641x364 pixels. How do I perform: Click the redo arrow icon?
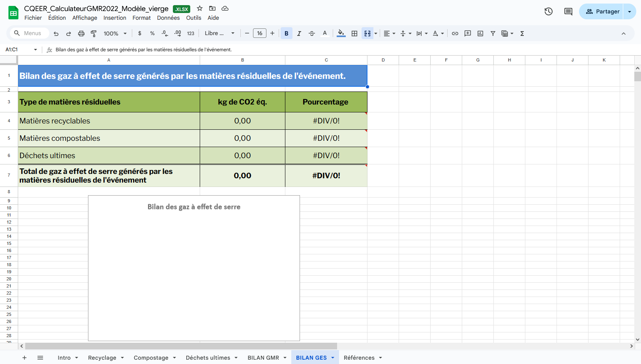click(69, 34)
